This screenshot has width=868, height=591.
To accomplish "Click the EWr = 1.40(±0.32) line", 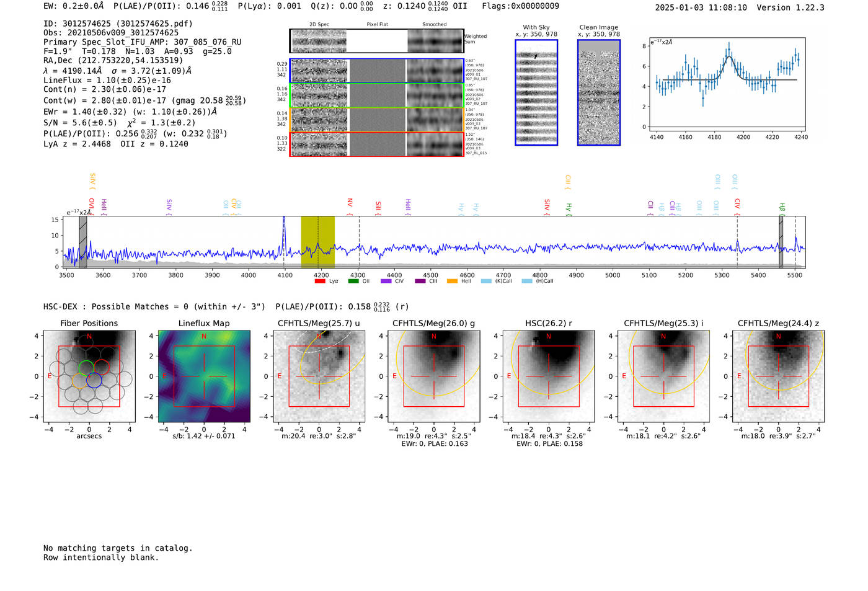I will (x=130, y=112).
